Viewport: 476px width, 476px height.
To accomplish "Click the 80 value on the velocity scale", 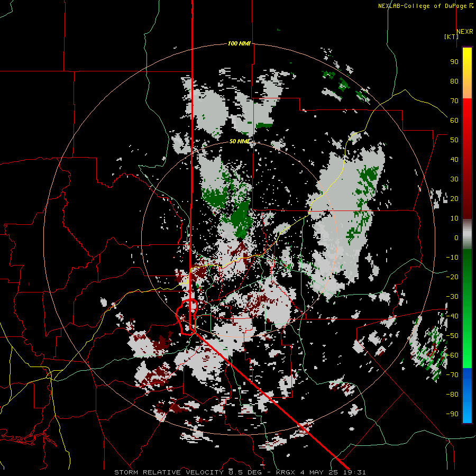I will click(454, 81).
